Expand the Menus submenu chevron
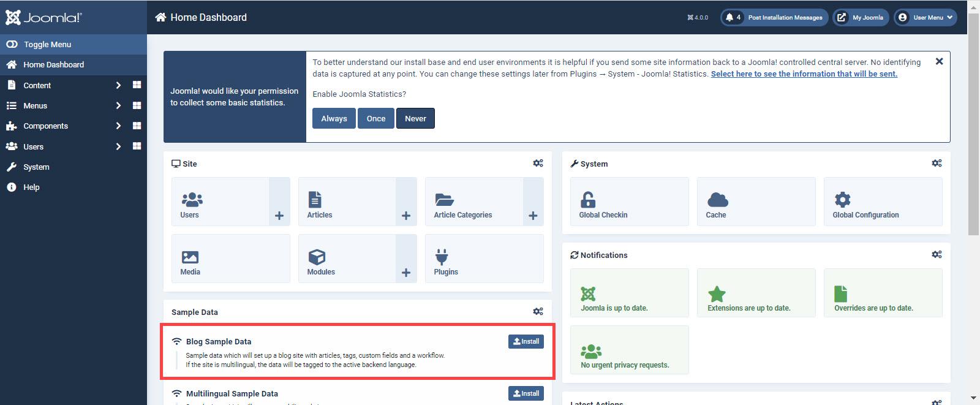Viewport: 980px width, 405px height. 118,105
